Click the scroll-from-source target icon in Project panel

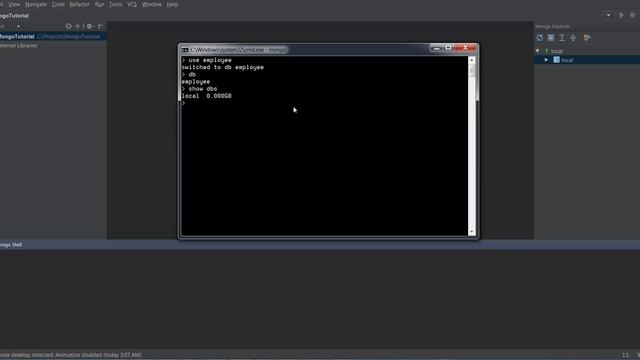69,26
